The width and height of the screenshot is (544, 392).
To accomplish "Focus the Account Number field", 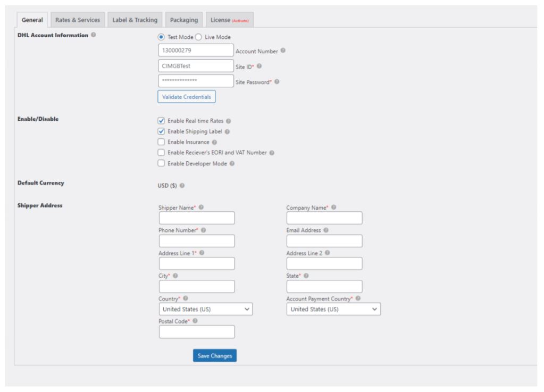I will (196, 51).
